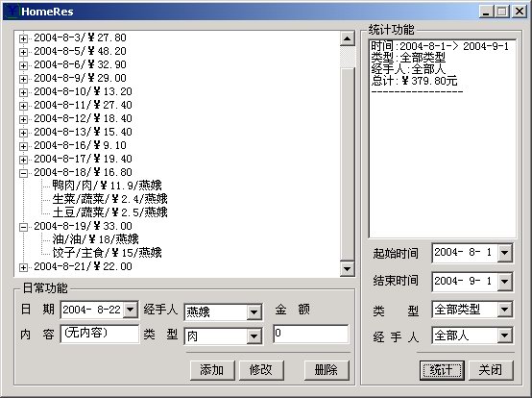Screen dimensions: 532x398
Task: Click the 时间:2004-8-1-> 2004-9-1 line
Action: 440,46
